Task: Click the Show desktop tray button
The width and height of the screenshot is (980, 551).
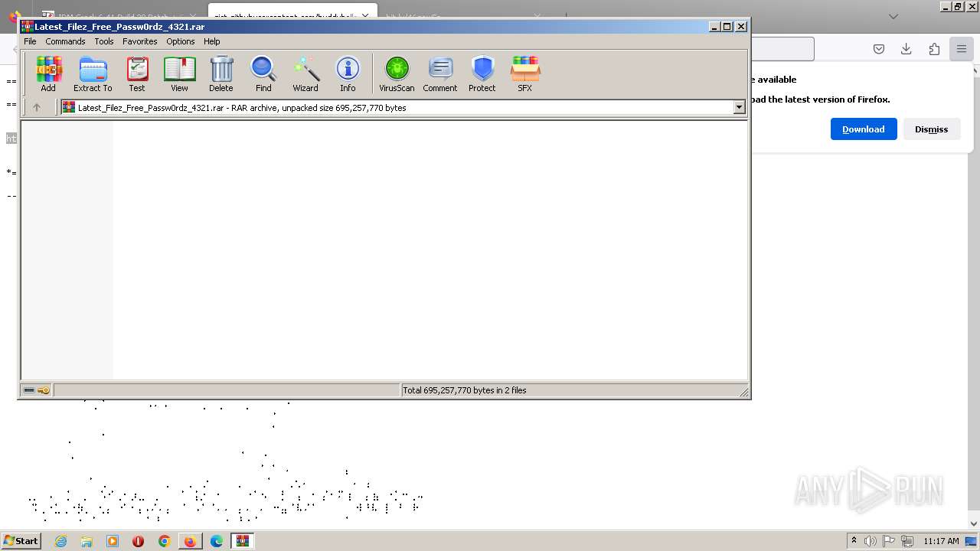Action: coord(971,541)
